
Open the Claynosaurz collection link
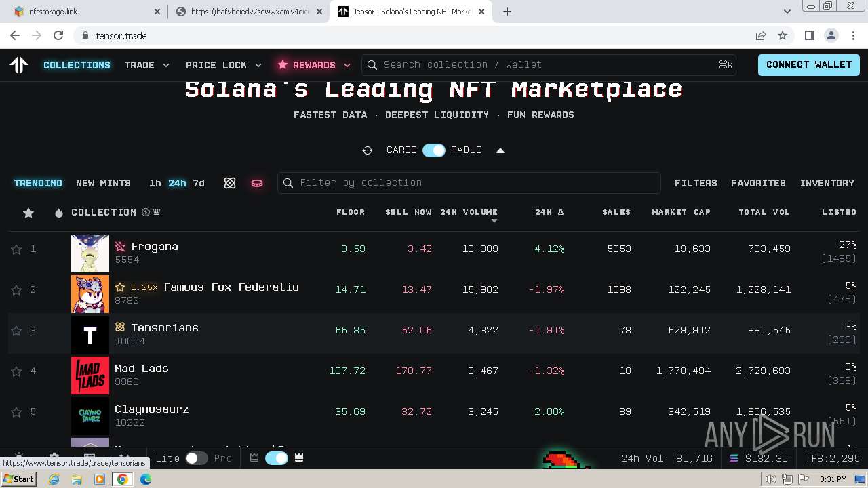152,409
